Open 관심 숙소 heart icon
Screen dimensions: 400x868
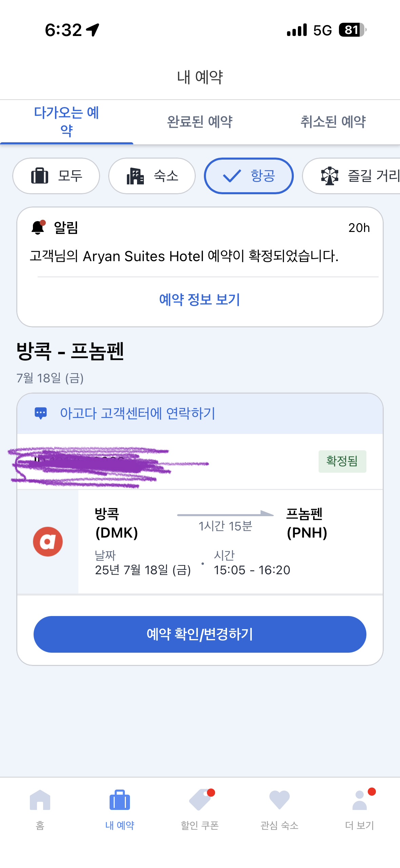279,800
